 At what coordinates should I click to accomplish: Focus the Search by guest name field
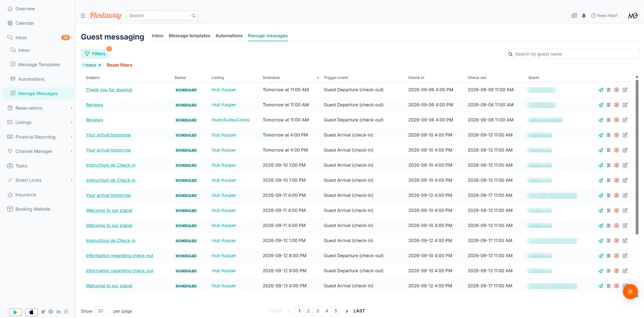(572, 54)
